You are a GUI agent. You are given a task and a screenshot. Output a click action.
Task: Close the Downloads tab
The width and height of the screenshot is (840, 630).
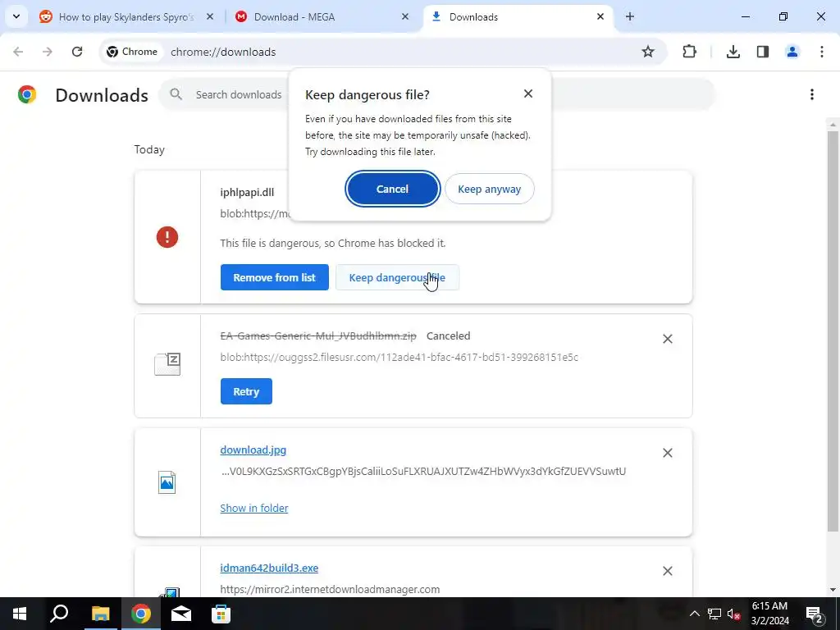[600, 16]
